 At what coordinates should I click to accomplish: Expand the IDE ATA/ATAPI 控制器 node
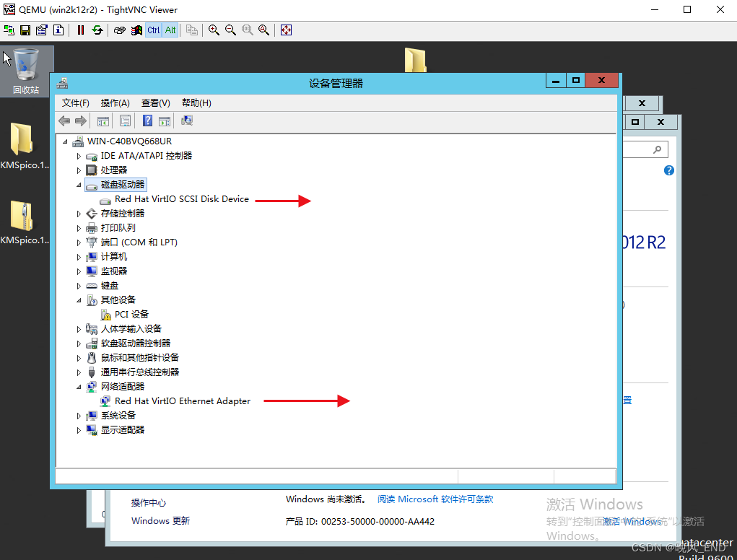[79, 156]
